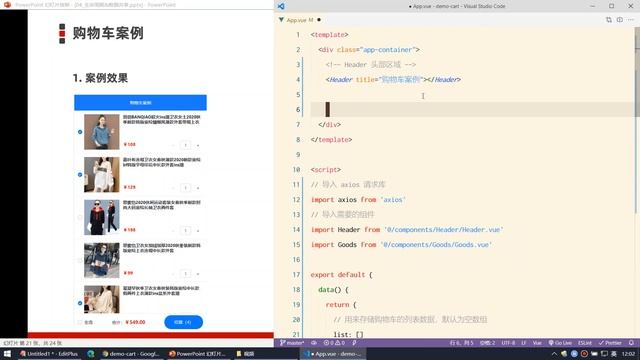Image resolution: width=640 pixels, height=360 pixels.
Task: Click the slide count status text in PowerPoint
Action: [33, 343]
